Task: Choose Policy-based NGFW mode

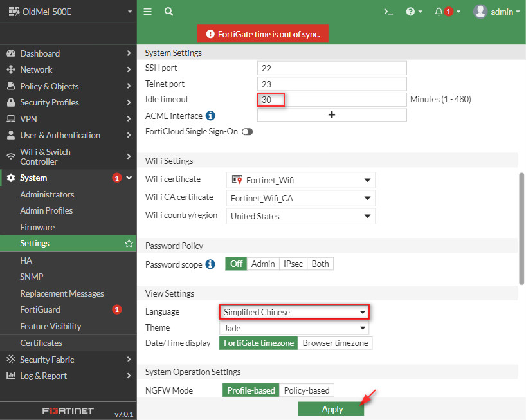Action: 307,390
